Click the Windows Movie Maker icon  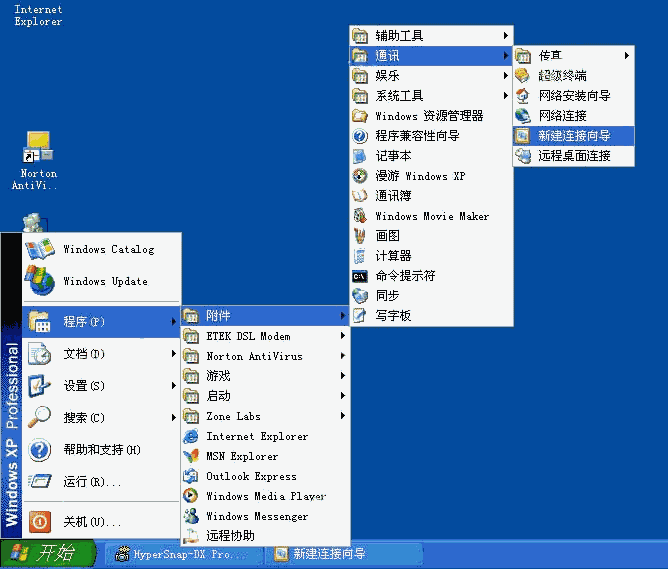coord(360,216)
